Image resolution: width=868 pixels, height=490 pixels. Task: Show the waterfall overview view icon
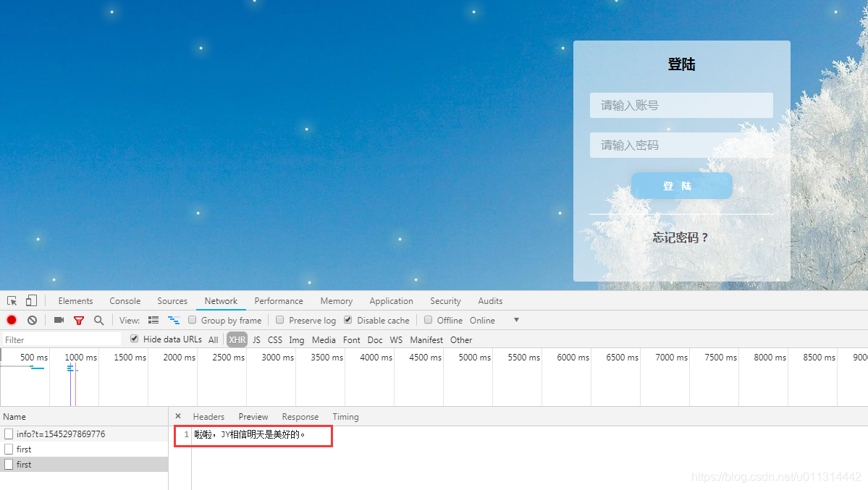(x=174, y=320)
